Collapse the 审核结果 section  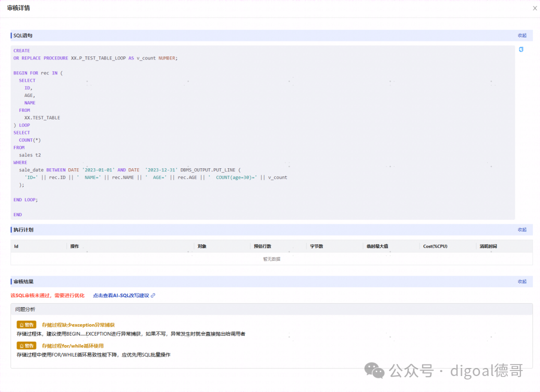tap(522, 282)
